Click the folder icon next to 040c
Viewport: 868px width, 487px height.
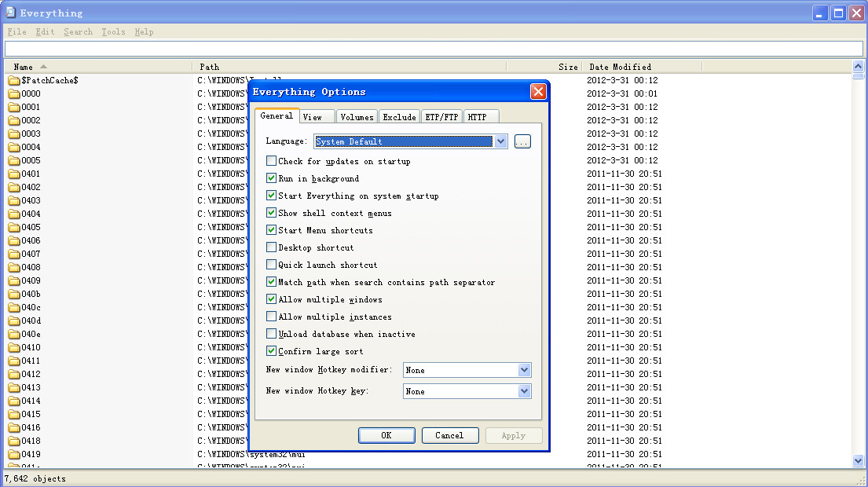pyautogui.click(x=14, y=308)
